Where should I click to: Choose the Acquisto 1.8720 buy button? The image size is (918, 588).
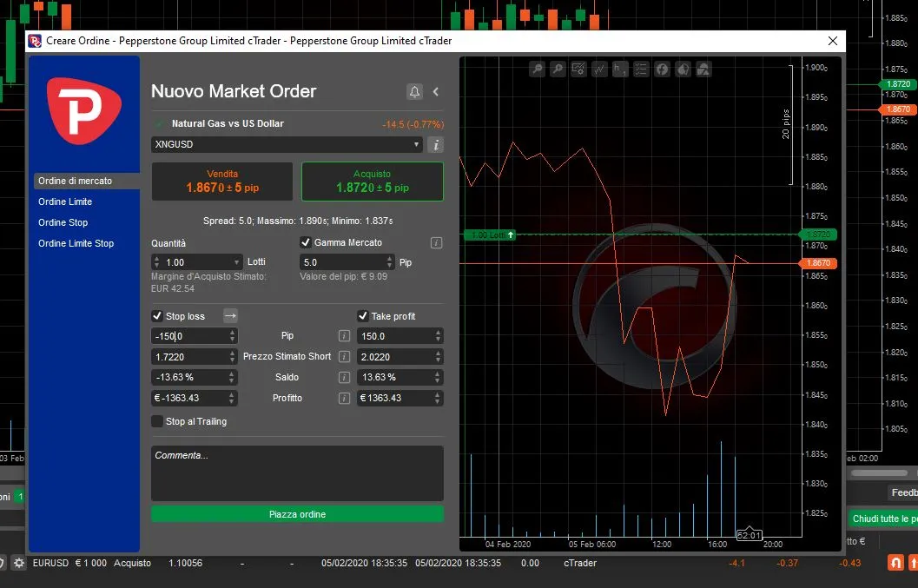[x=373, y=182]
